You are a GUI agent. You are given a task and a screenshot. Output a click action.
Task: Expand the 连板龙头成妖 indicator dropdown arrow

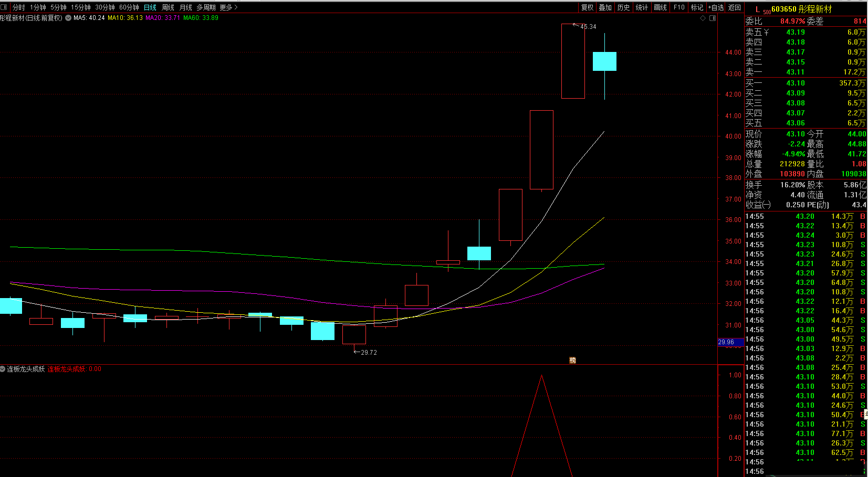click(x=3, y=369)
